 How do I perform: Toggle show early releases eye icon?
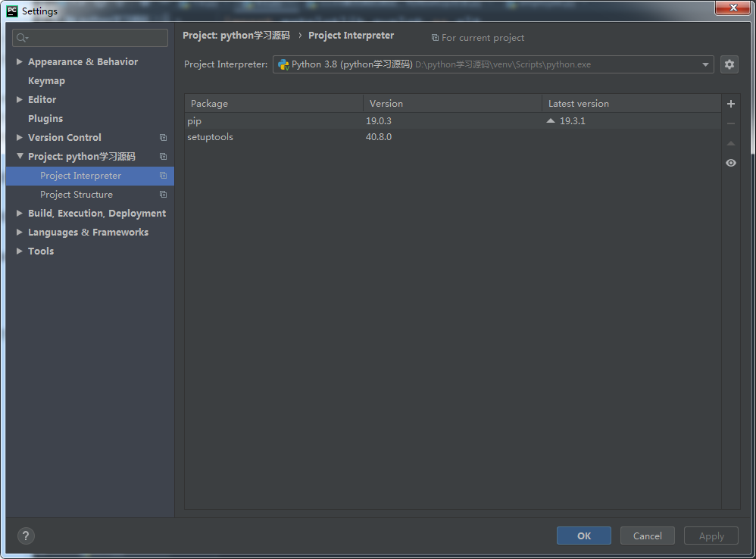click(730, 163)
